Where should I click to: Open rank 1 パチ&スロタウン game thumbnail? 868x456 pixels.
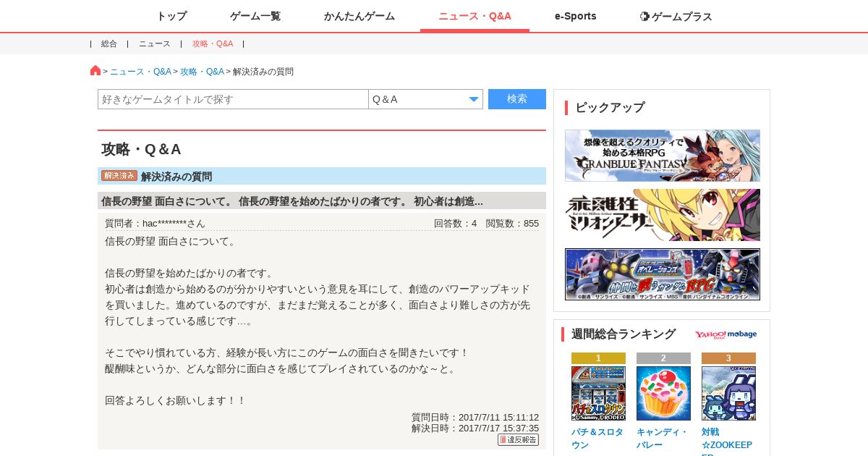point(598,393)
